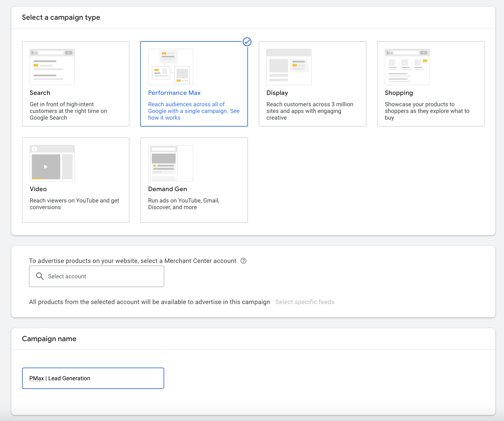
Task: Click the Select specific feeds link
Action: pos(304,302)
